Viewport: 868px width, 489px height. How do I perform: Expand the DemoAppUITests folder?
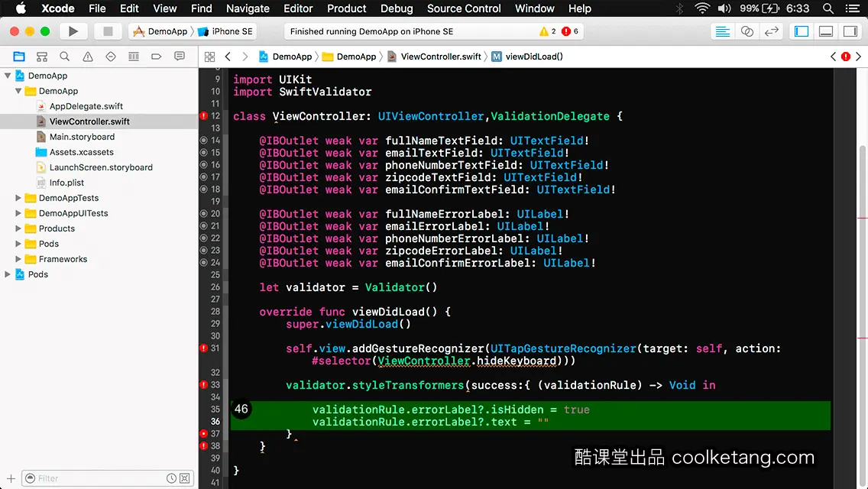point(18,213)
